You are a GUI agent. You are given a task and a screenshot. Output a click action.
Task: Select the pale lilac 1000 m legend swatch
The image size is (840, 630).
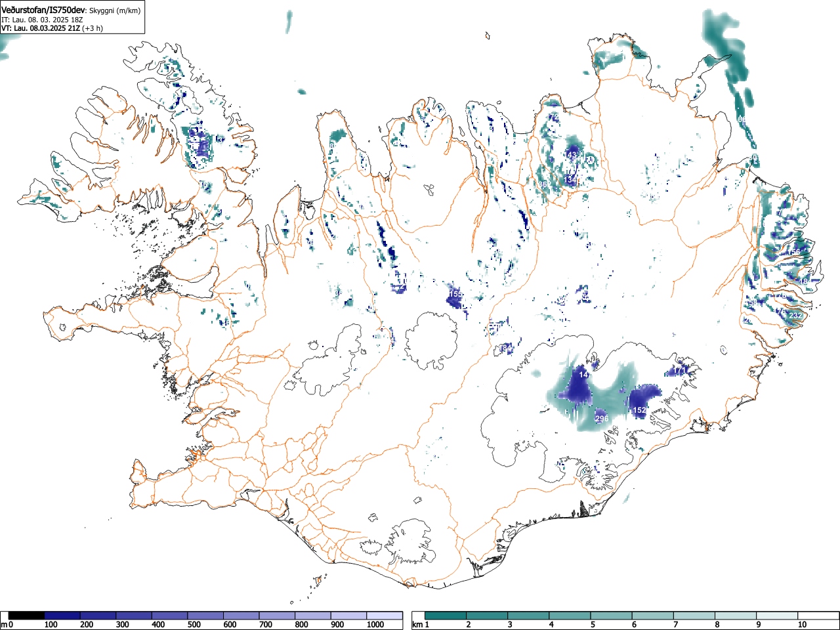385,616
